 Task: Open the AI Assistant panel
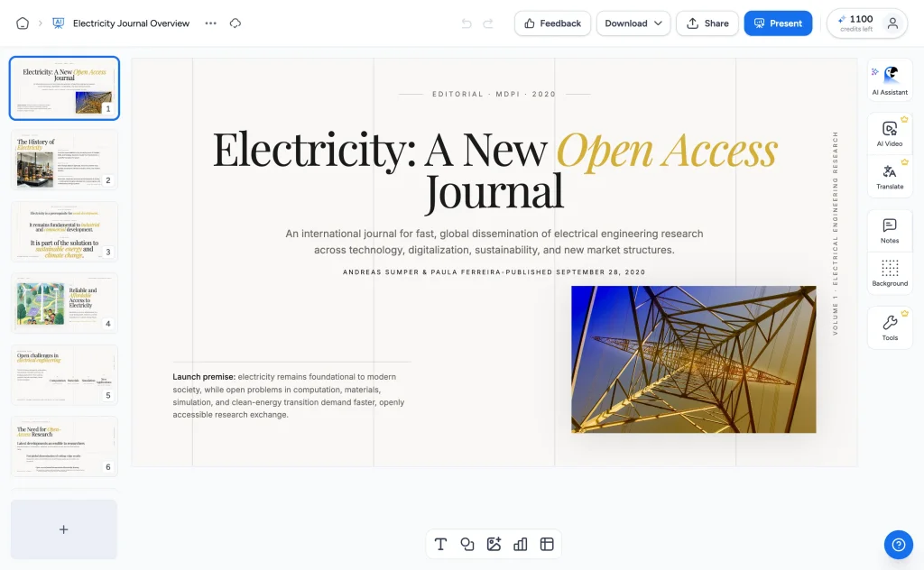tap(890, 80)
